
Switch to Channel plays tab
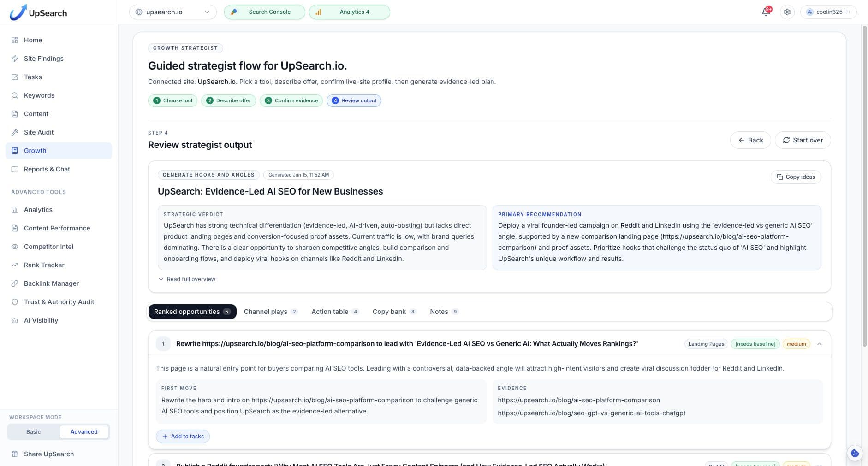click(x=270, y=312)
